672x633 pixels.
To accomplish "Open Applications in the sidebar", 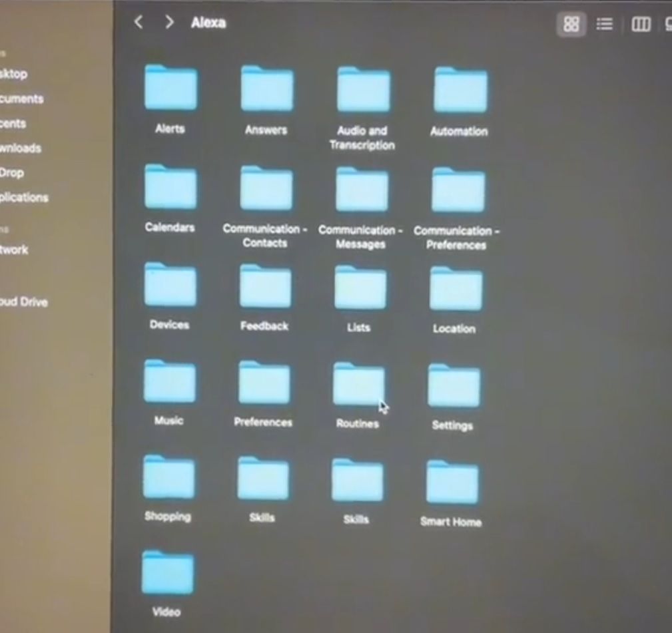I will click(24, 198).
